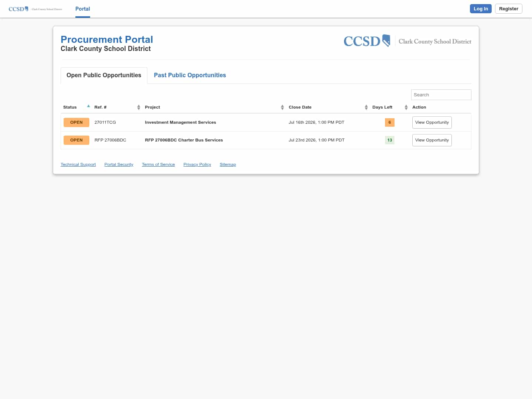Open the Privacy Policy link

pos(197,164)
